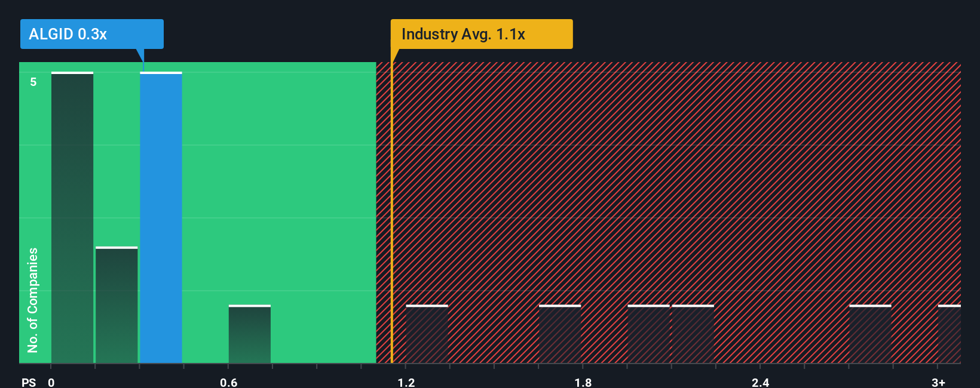Select the bar just left of the 2.4 tick
This screenshot has height=388, width=980.
pos(693,334)
